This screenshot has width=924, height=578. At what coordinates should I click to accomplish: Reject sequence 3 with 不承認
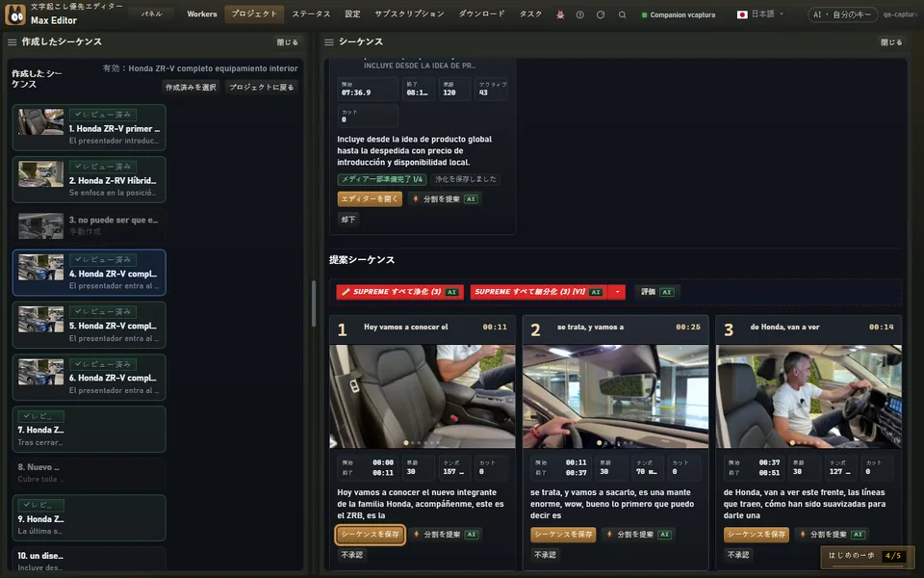[738, 555]
